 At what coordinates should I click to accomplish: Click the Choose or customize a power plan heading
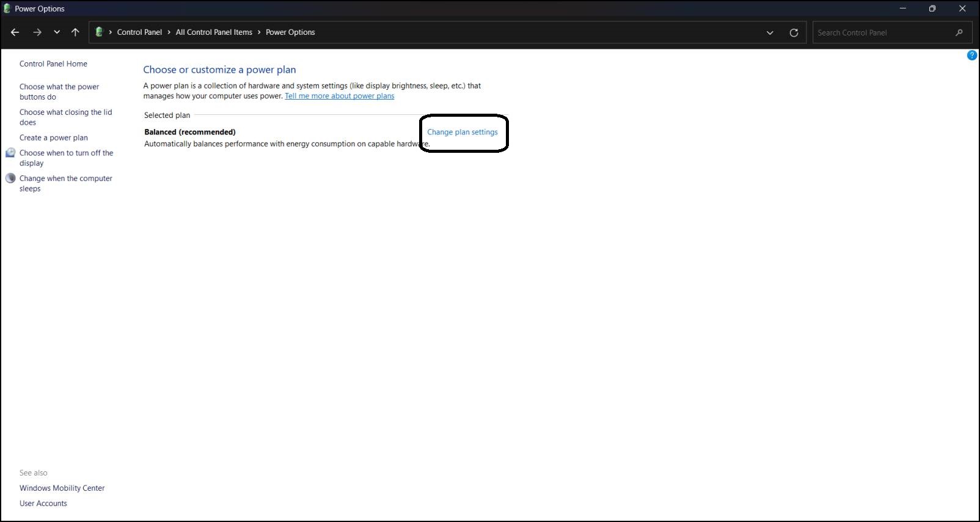(x=219, y=70)
